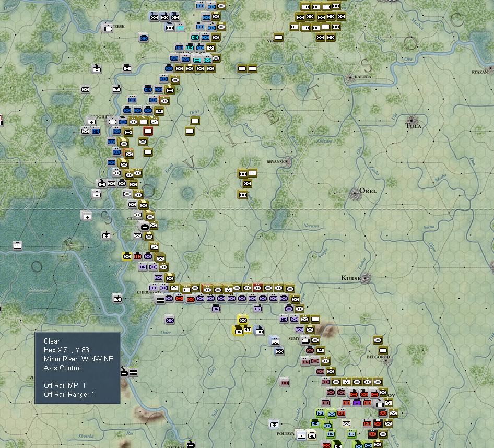Select the Soviet infantry counter north of Belgorod

[x=378, y=340]
